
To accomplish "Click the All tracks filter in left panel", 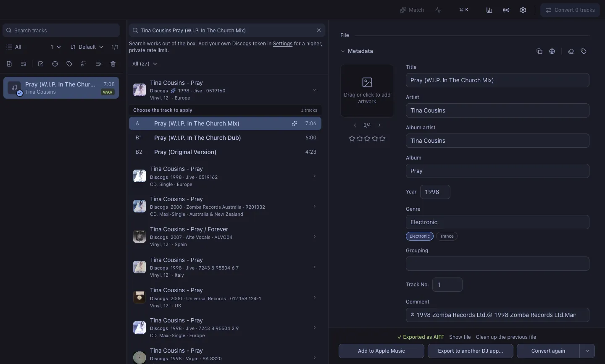I will (14, 47).
